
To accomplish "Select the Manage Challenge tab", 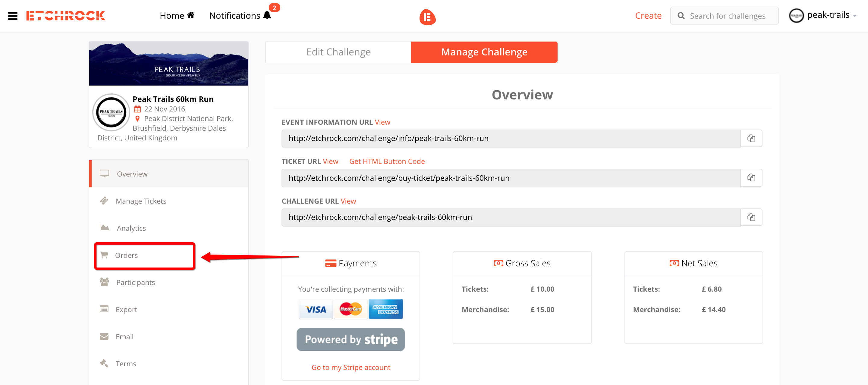I will (484, 52).
